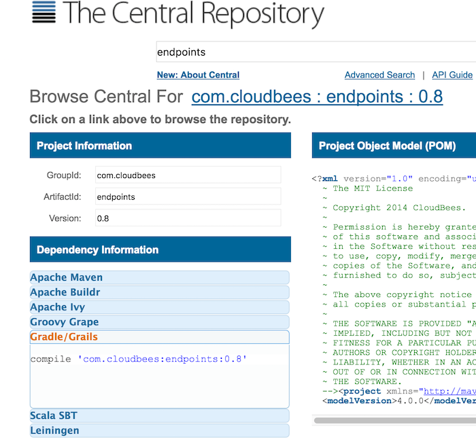This screenshot has width=476, height=448.
Task: Expand the Apache Ivy dependency section
Action: tap(159, 307)
